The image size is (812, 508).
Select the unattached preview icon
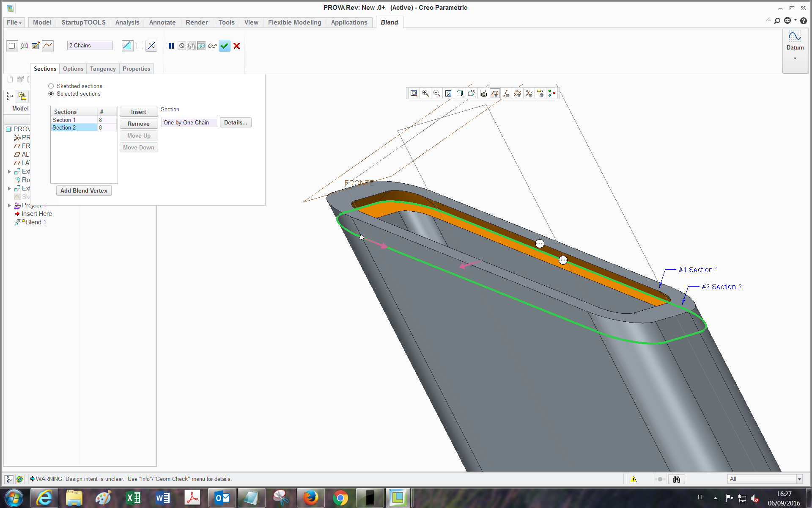click(192, 46)
